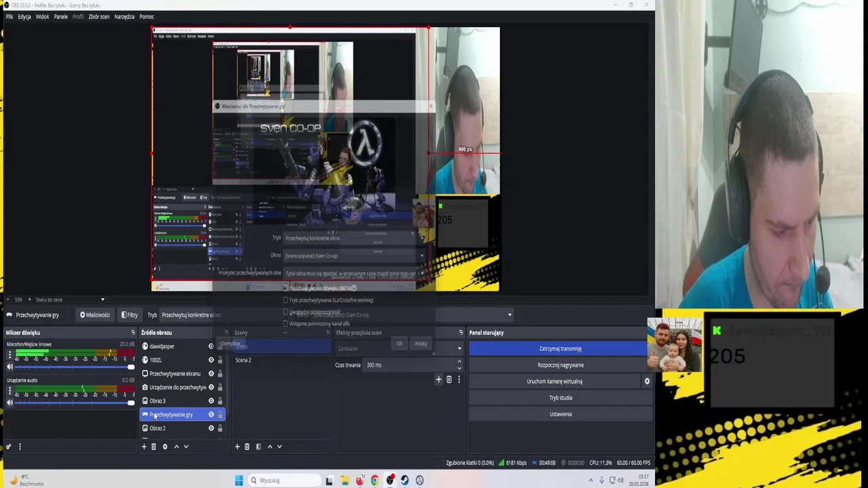
Task: Open scene transition type dropdown
Action: [399, 348]
